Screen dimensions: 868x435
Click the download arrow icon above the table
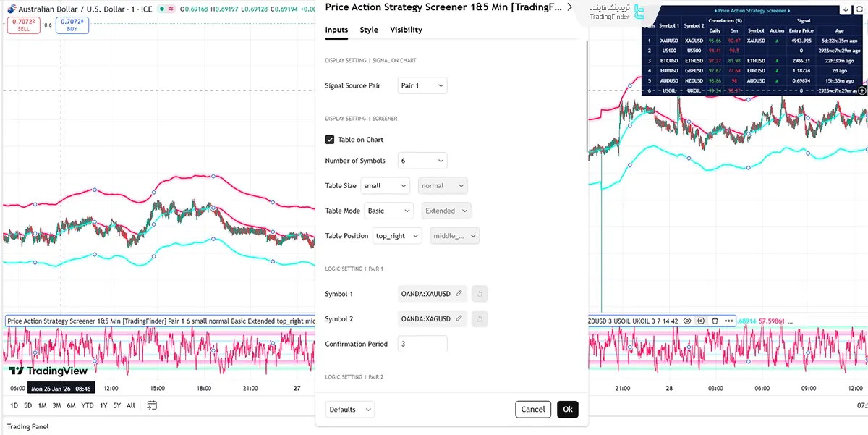pos(846,10)
